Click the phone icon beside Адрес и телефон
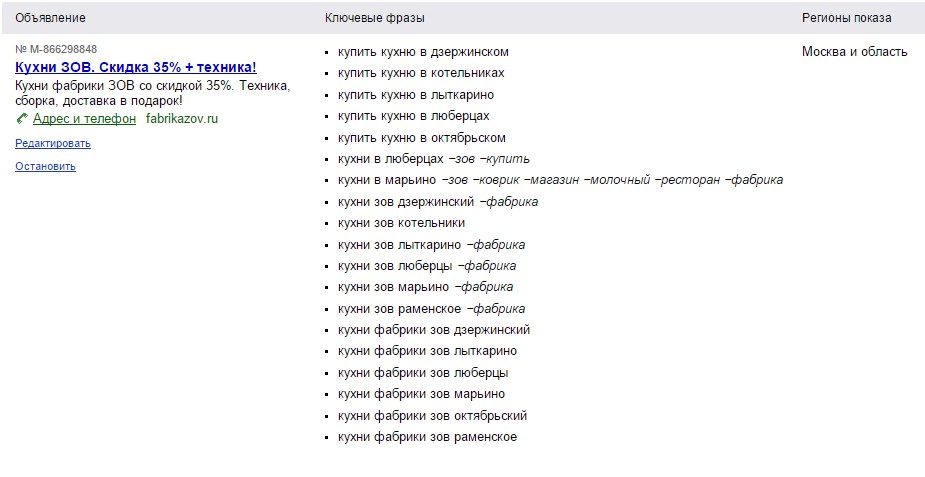Screen dimensions: 925x477 click(21, 118)
